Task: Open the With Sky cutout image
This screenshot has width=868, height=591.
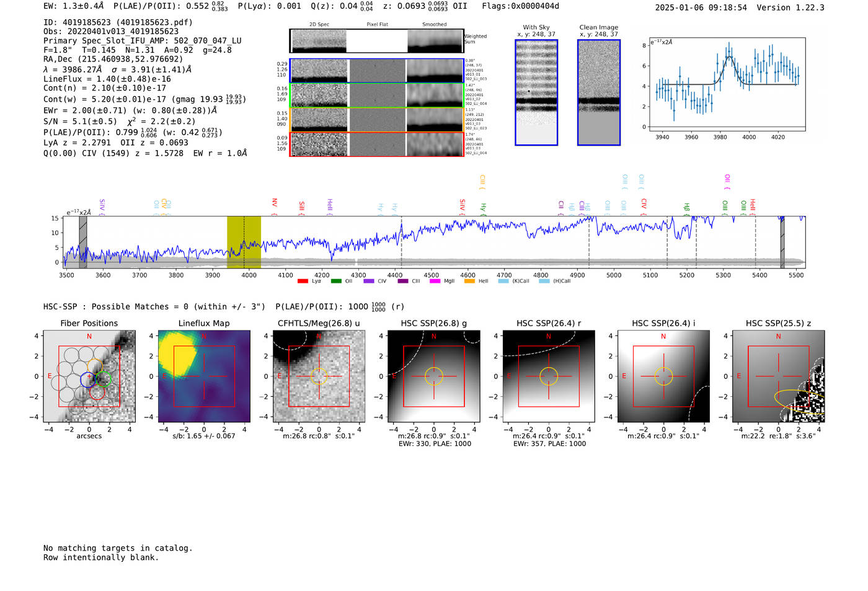Action: [536, 92]
